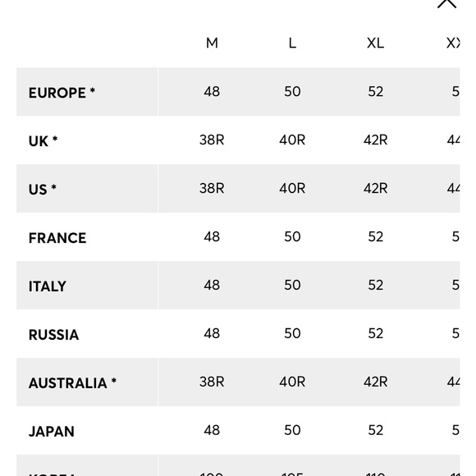Click US size 42R under XL
476x476 pixels.
[x=376, y=188]
